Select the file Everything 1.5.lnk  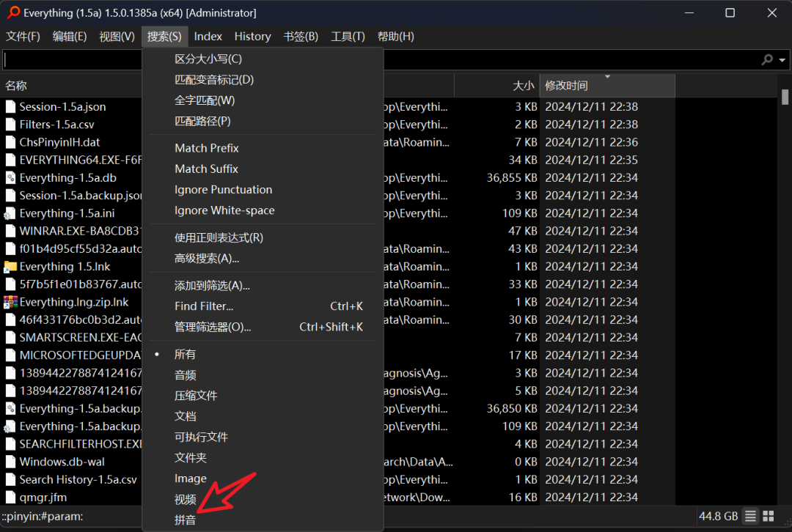coord(65,267)
